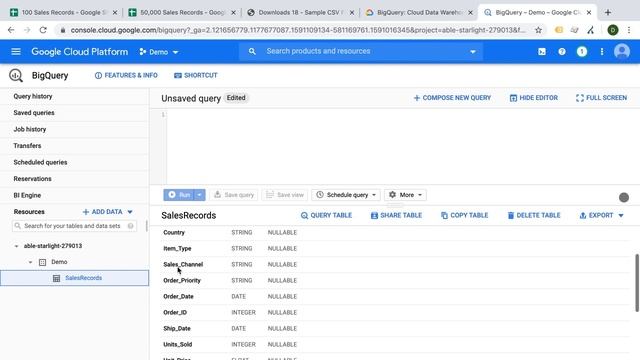The image size is (640, 360).
Task: Open a new browser tab with plus
Action: (x=608, y=12)
